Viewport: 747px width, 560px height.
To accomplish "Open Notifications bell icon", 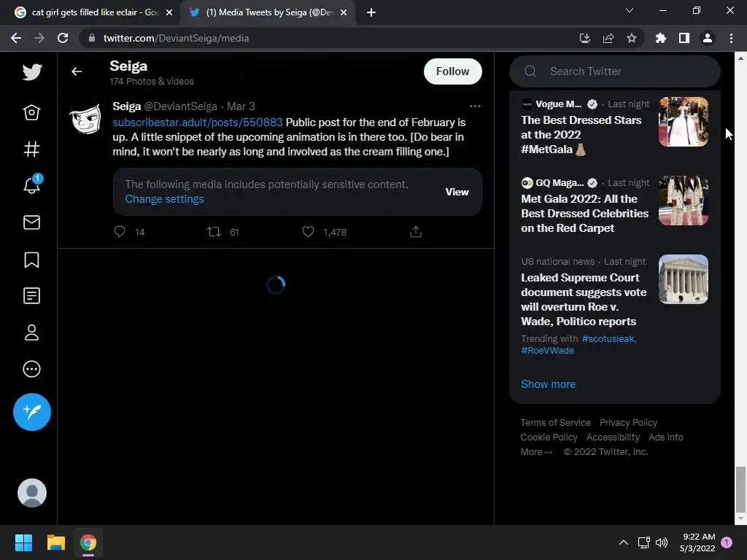I will click(32, 184).
